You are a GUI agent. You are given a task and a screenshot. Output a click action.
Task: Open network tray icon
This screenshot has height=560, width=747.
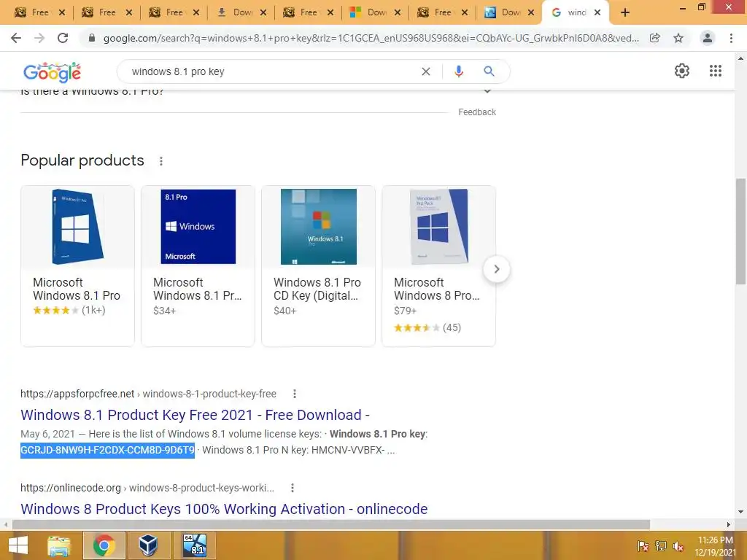tap(661, 546)
